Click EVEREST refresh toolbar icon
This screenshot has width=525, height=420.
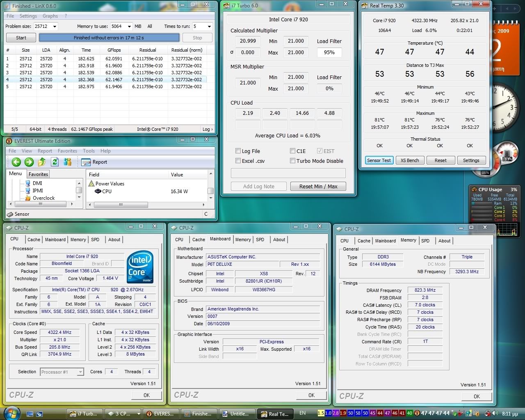click(x=55, y=162)
